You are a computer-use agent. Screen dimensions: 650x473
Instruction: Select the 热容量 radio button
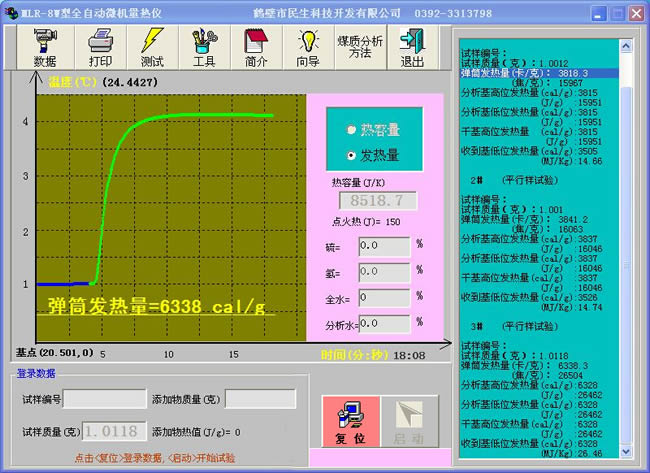350,130
